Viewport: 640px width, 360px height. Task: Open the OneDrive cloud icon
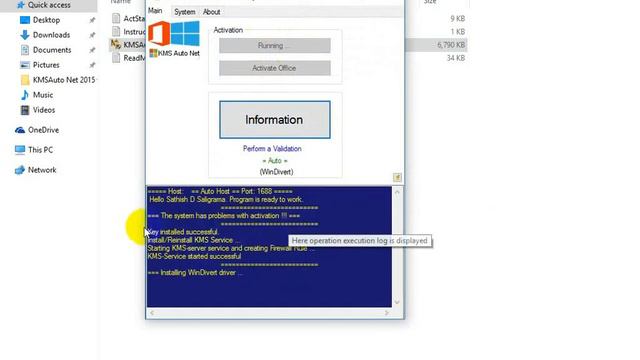pos(20,130)
